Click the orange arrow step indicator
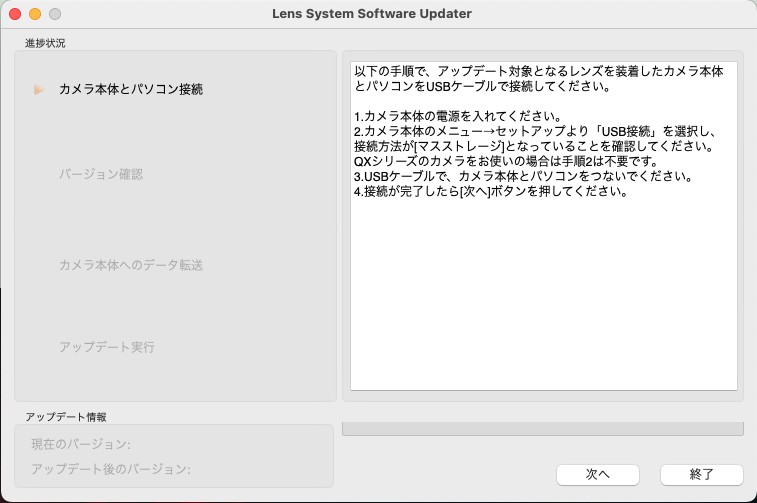Viewport: 757px width, 503px height. coord(39,90)
